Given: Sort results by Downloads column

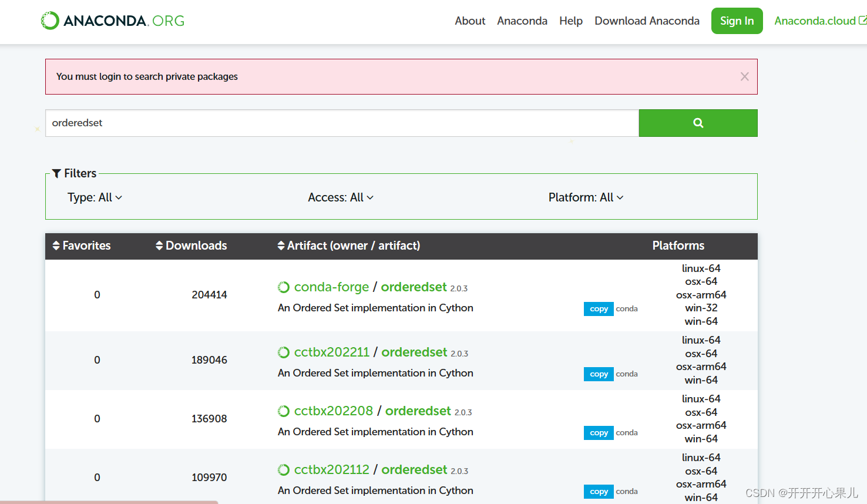Looking at the screenshot, I should tap(191, 246).
